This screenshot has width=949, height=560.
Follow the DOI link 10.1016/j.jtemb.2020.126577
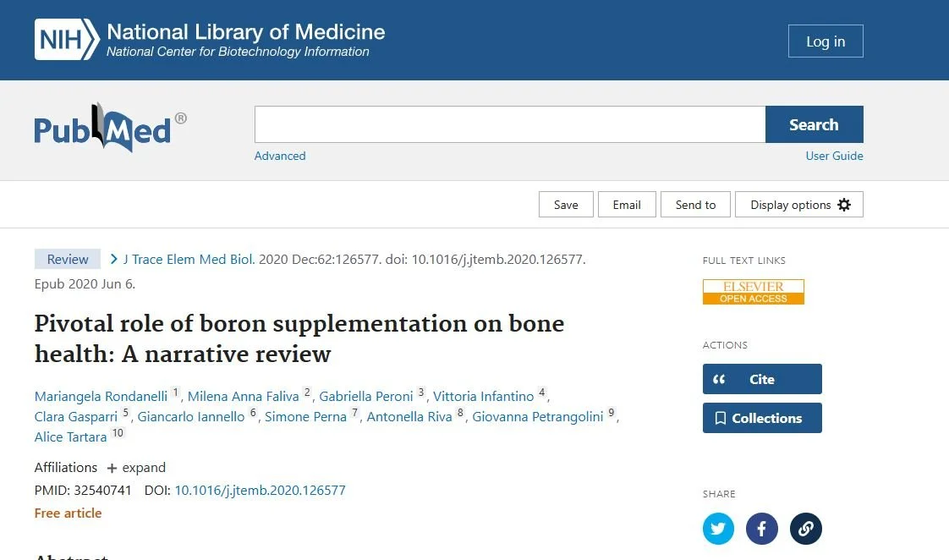coord(260,490)
